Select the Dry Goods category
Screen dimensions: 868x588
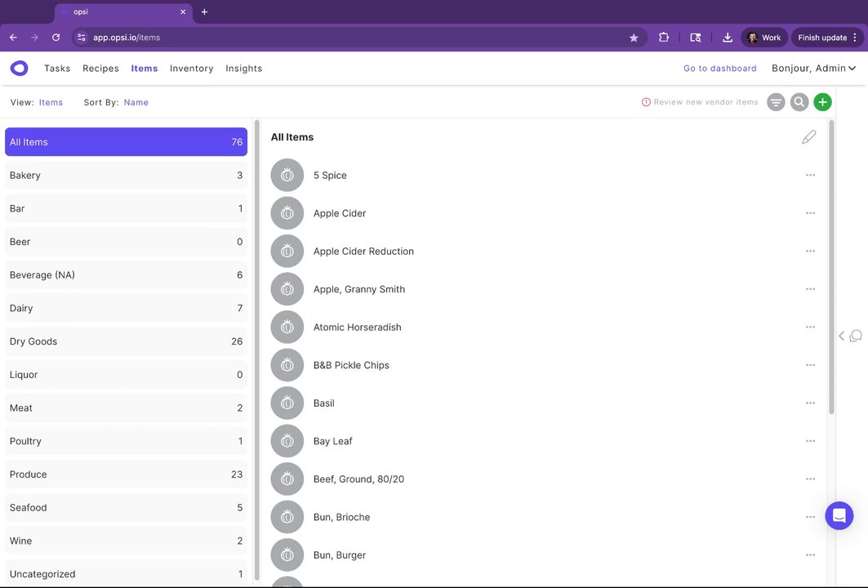click(x=127, y=341)
